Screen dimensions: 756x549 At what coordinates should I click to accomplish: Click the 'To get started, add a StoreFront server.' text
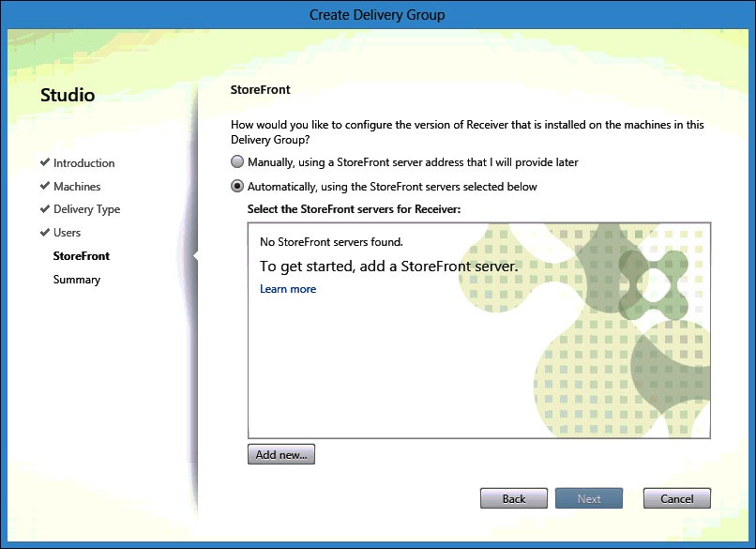[388, 267]
